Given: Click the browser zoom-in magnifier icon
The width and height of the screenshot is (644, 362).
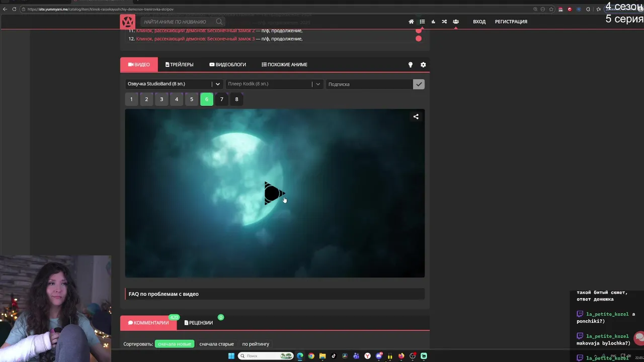Looking at the screenshot, I should (x=535, y=9).
